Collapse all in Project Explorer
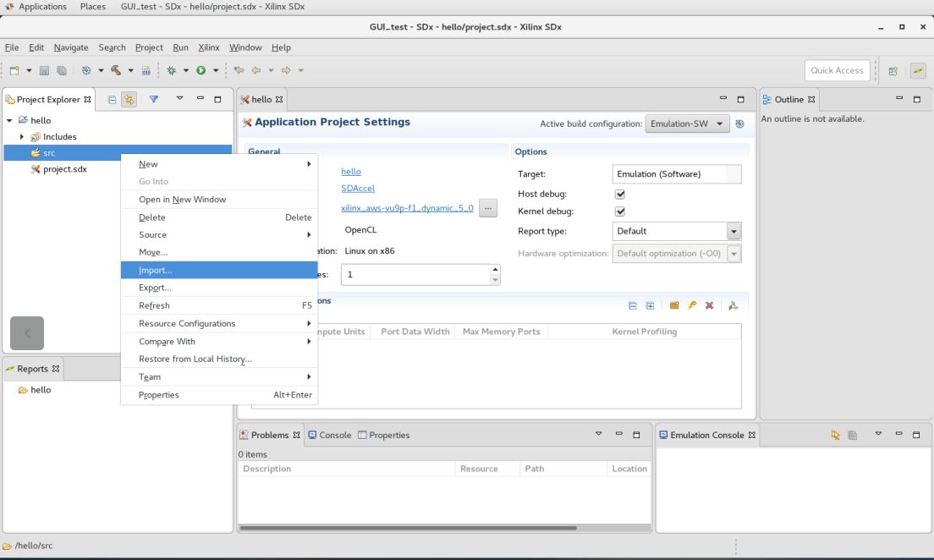Screen dimensions: 934x560 [x=112, y=100]
